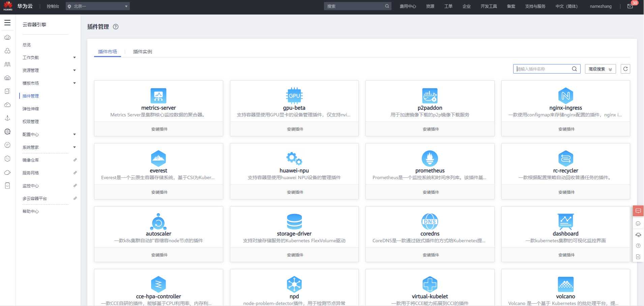Open the 高级搜索 advanced search dropdown
Viewport: 644px width, 306px height.
coord(601,69)
